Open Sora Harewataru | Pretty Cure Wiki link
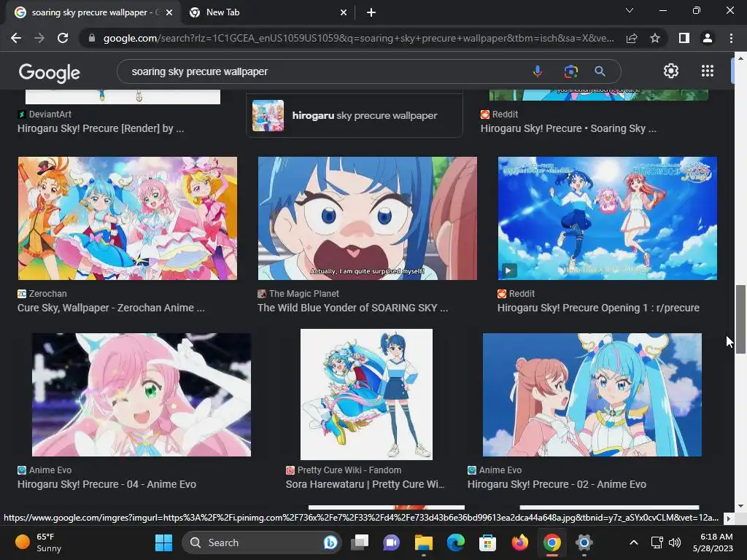 365,484
